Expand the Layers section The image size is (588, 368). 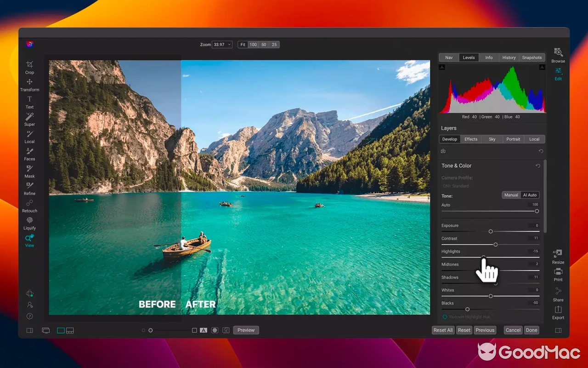pyautogui.click(x=448, y=128)
